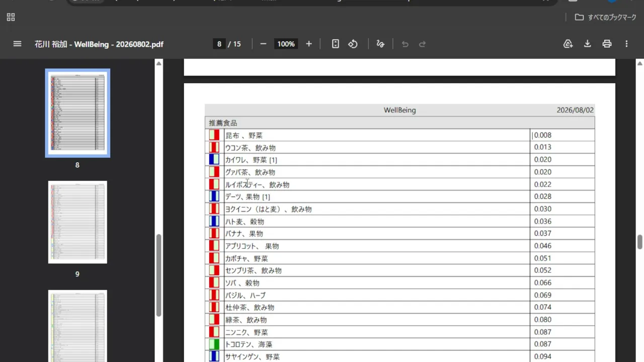Click the 緑茶、飲み物 row text

coord(246,320)
